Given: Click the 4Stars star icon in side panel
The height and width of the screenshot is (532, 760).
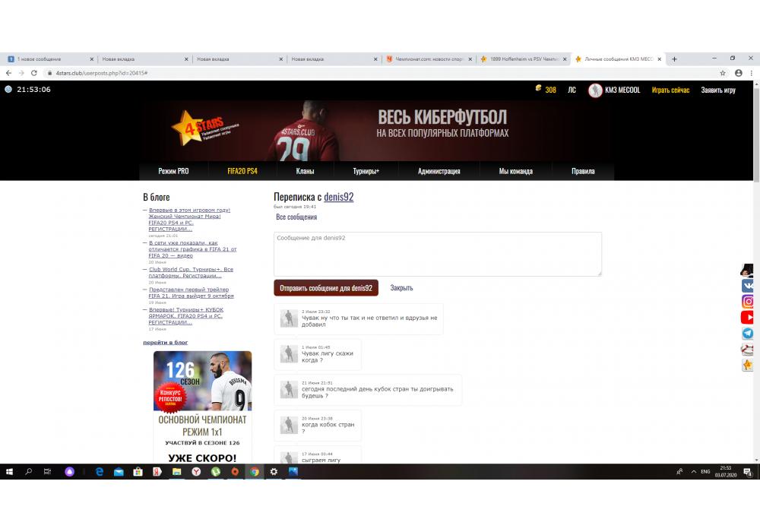Looking at the screenshot, I should pyautogui.click(x=747, y=365).
